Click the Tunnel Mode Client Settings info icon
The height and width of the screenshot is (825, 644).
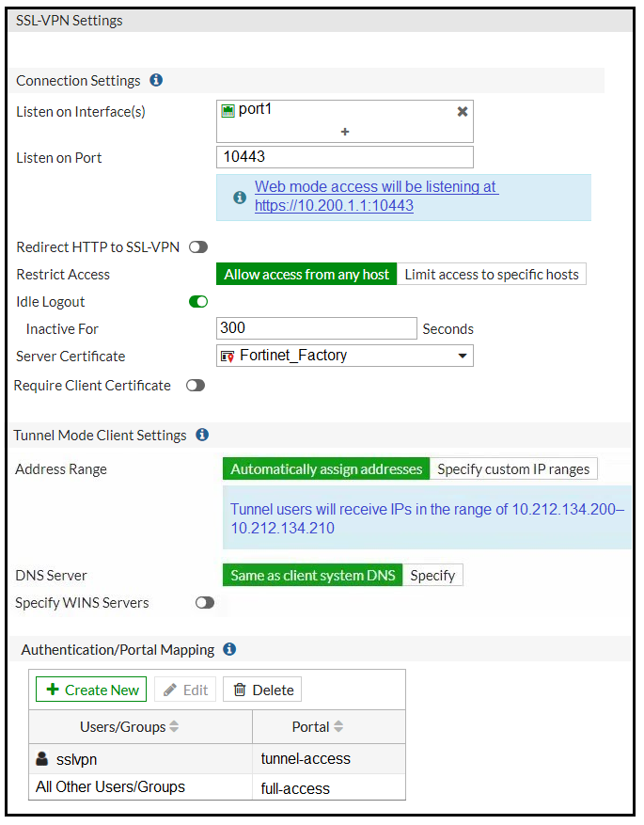coord(202,435)
